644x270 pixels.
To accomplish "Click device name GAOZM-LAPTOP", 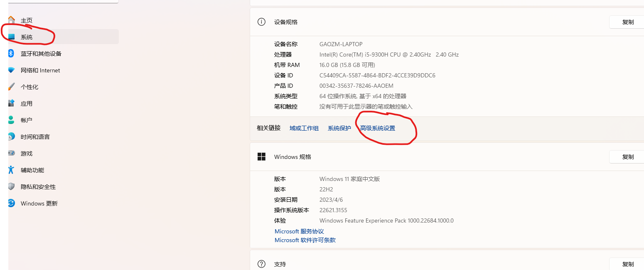I will tap(341, 44).
